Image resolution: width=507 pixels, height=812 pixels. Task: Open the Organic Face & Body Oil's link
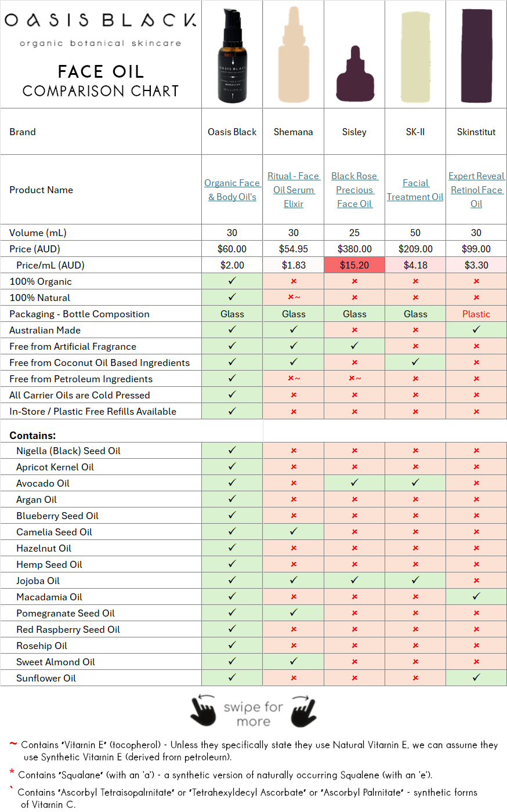click(232, 190)
